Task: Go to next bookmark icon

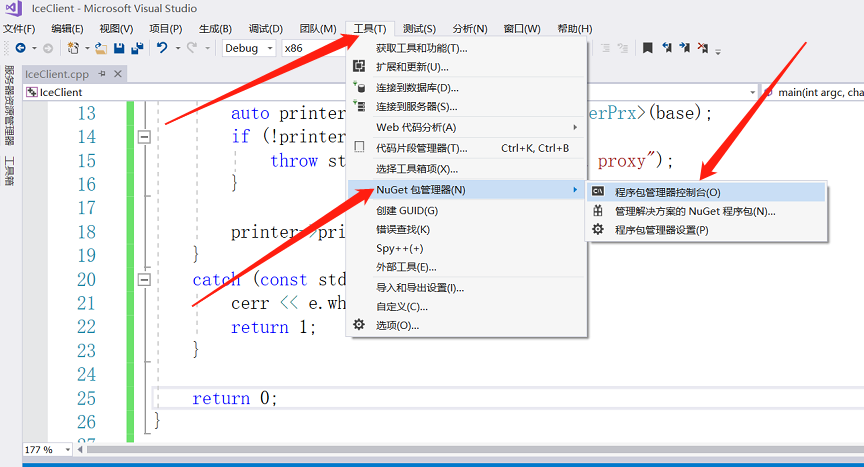Action: [685, 48]
